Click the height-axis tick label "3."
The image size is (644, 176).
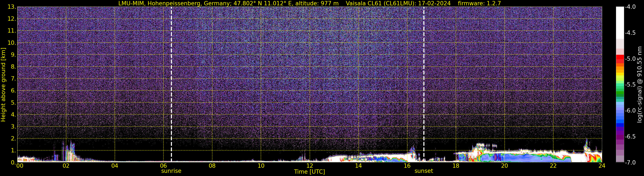point(13,127)
